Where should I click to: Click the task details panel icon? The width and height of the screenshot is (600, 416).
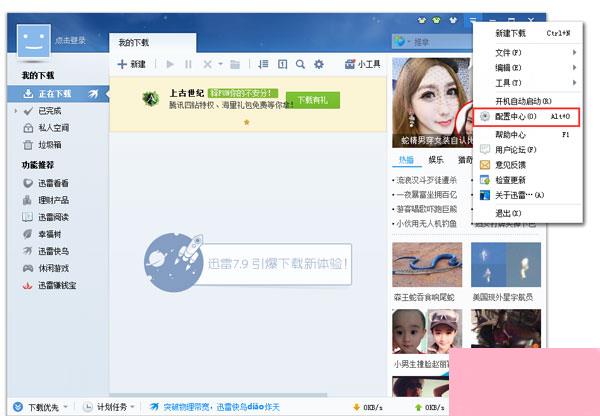(282, 64)
